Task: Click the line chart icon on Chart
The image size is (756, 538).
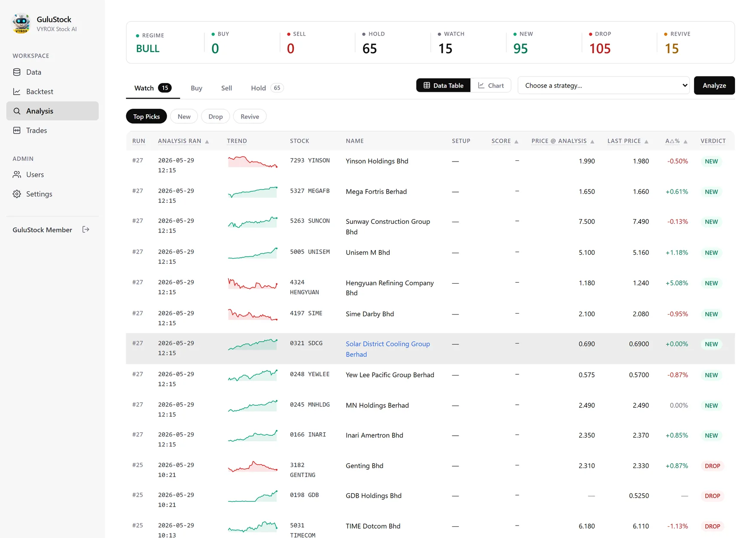Action: (x=481, y=85)
